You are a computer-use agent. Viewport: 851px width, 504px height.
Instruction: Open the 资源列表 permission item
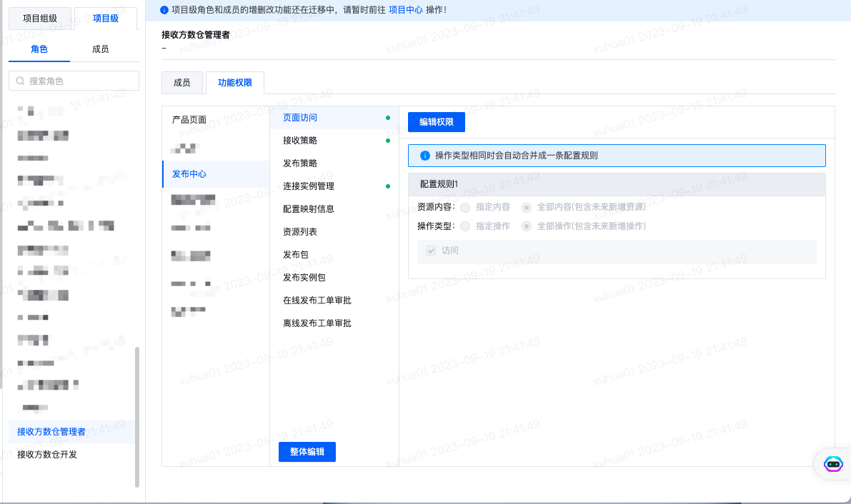(x=334, y=232)
